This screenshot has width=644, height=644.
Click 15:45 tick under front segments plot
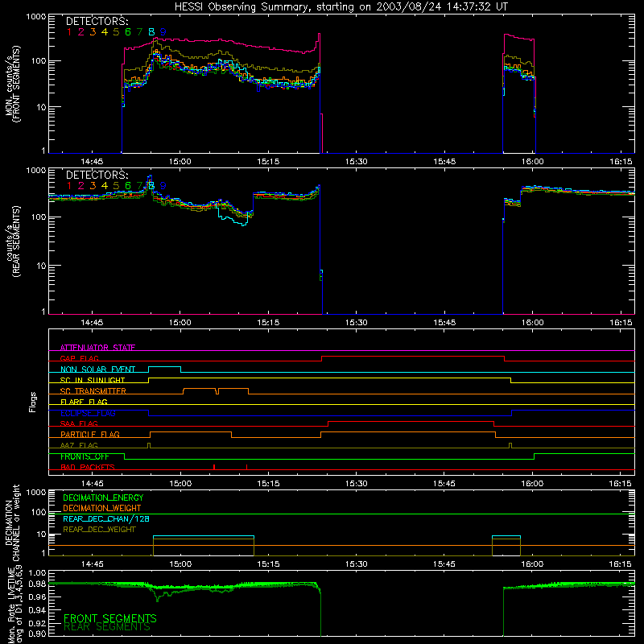(x=444, y=162)
